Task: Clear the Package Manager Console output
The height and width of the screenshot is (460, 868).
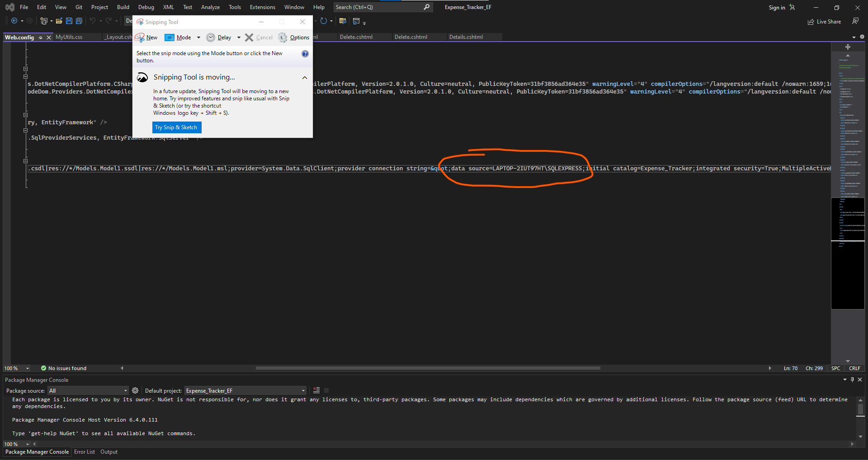Action: pos(316,390)
